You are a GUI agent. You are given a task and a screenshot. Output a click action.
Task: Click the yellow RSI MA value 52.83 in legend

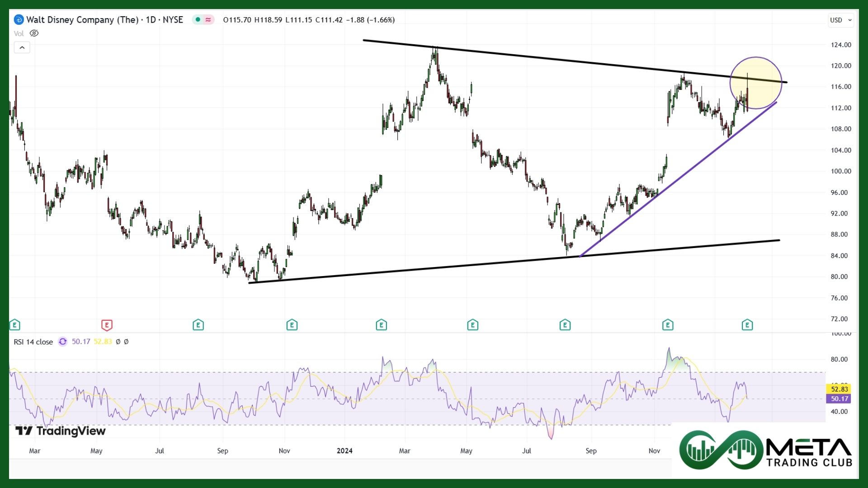point(103,342)
